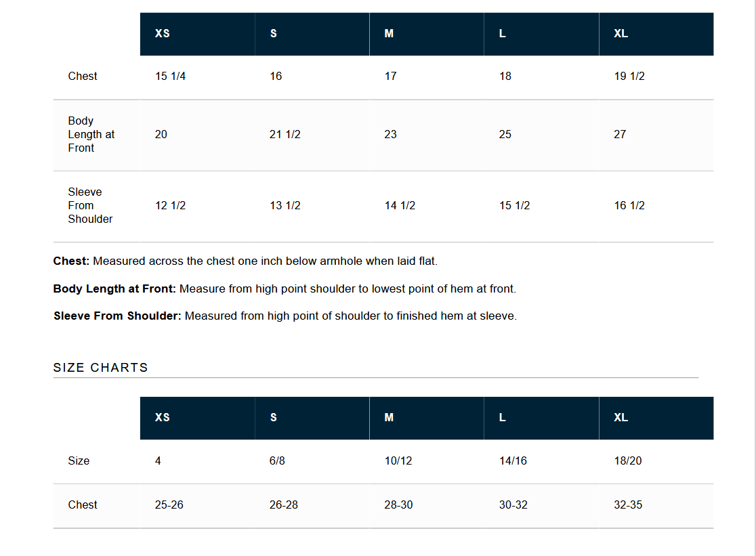Select the Sleeve value 12 1/2

pyautogui.click(x=170, y=205)
